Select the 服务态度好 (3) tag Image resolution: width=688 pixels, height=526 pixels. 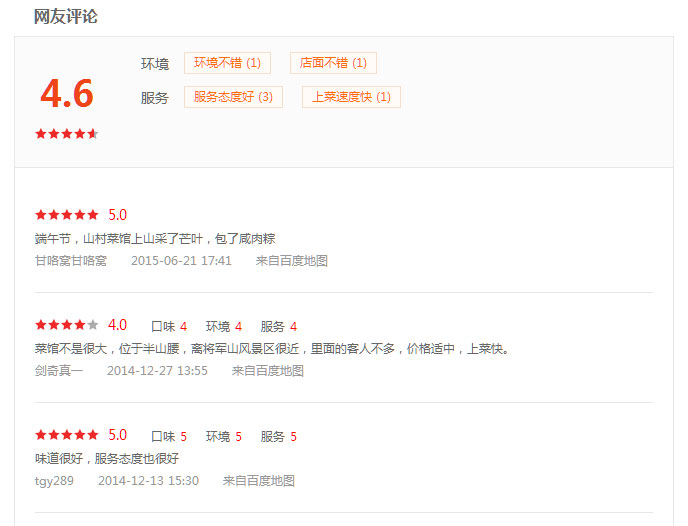point(233,97)
